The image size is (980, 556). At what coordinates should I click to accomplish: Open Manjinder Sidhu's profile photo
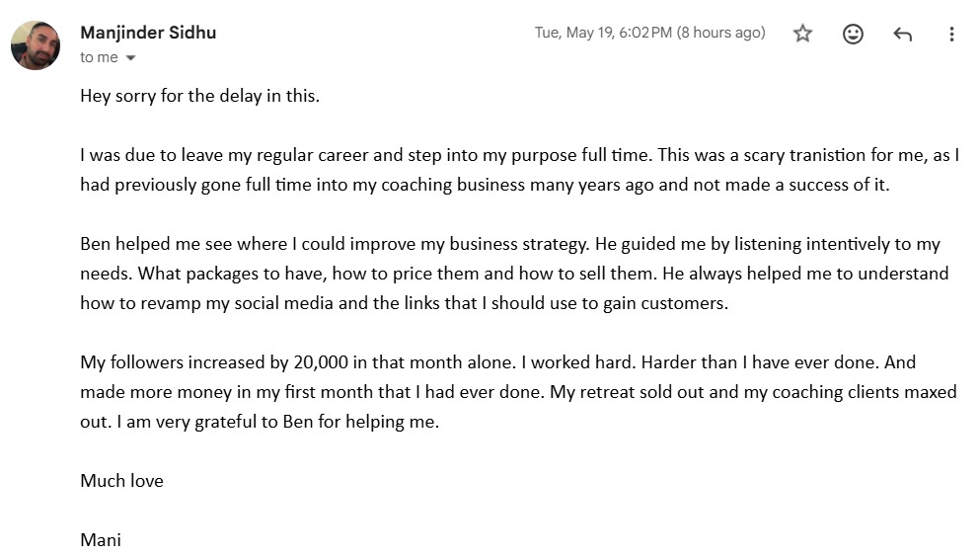pyautogui.click(x=36, y=45)
